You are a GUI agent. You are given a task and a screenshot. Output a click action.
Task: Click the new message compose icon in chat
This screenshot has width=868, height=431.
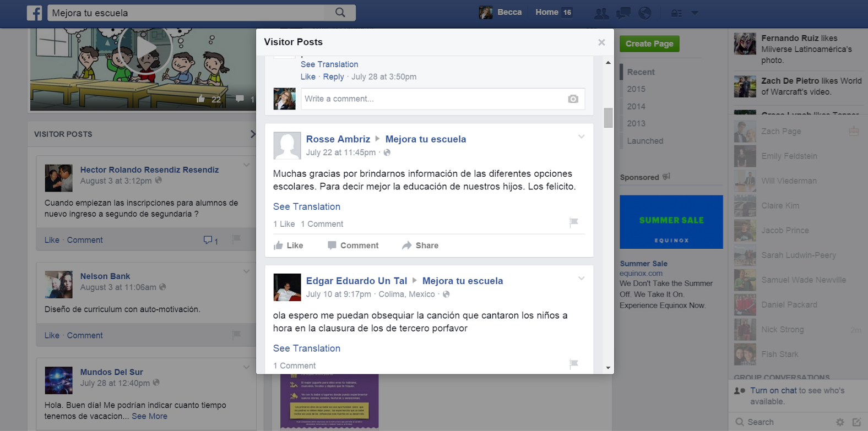(856, 422)
